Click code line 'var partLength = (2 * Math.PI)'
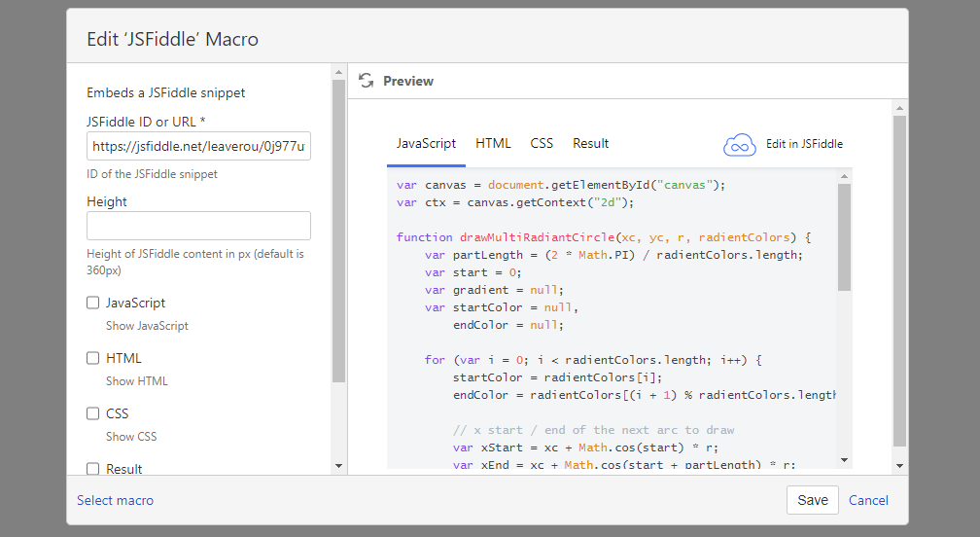Viewport: 980px width, 537px height. pyautogui.click(x=613, y=255)
